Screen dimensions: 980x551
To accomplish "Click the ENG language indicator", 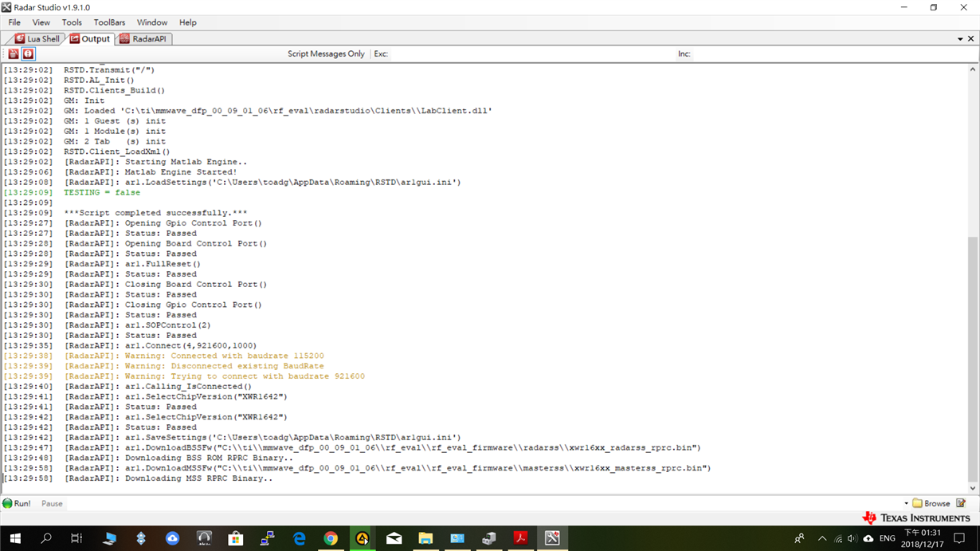I will pos(887,538).
